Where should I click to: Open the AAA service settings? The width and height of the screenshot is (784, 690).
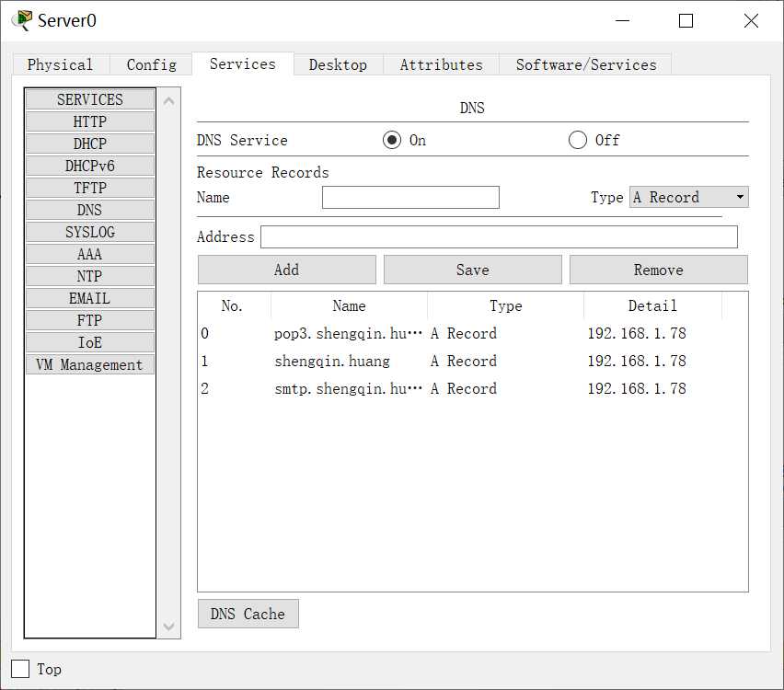tap(90, 254)
